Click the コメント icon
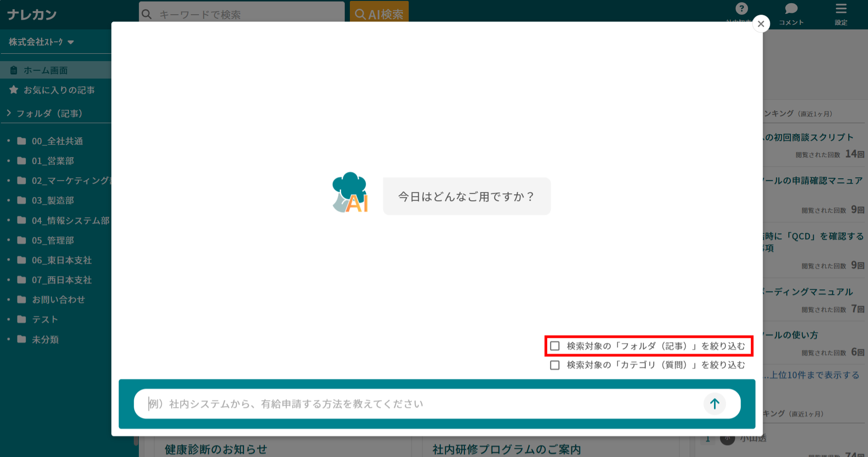 pos(790,12)
